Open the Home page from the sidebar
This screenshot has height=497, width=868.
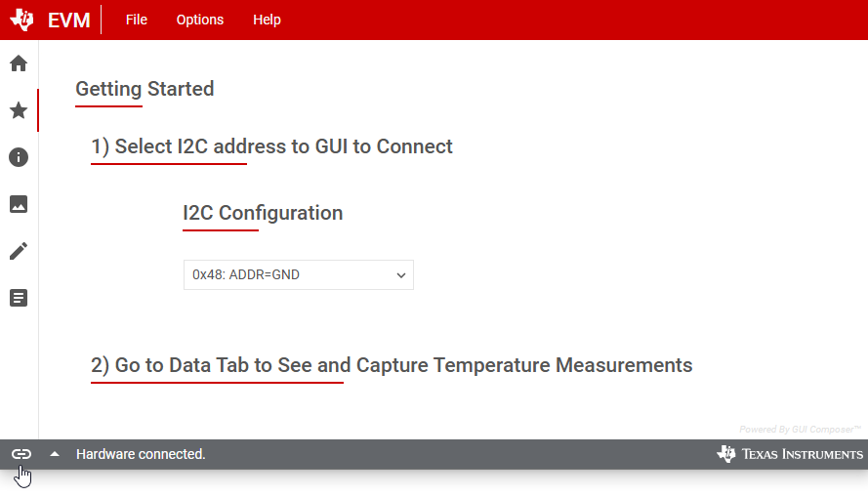coord(19,64)
